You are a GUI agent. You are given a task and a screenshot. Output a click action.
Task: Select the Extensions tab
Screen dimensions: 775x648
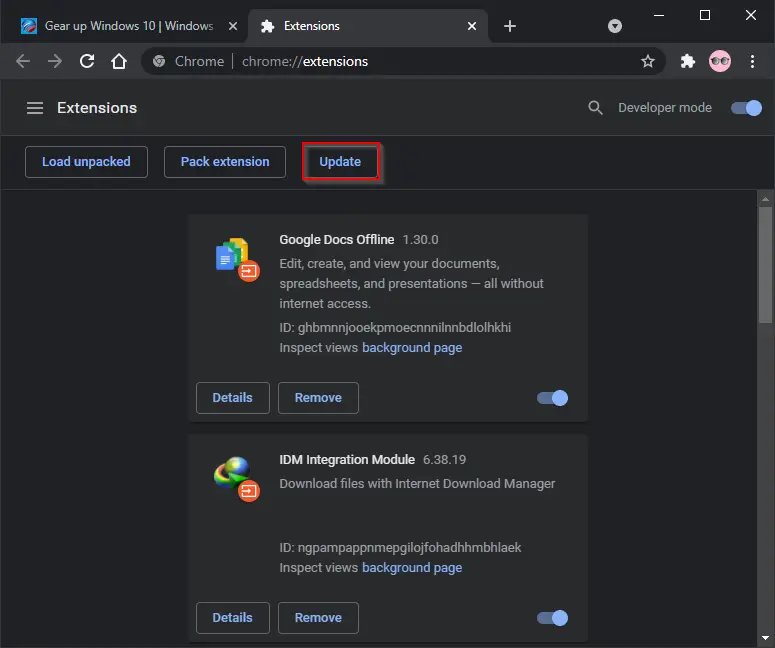tap(368, 26)
